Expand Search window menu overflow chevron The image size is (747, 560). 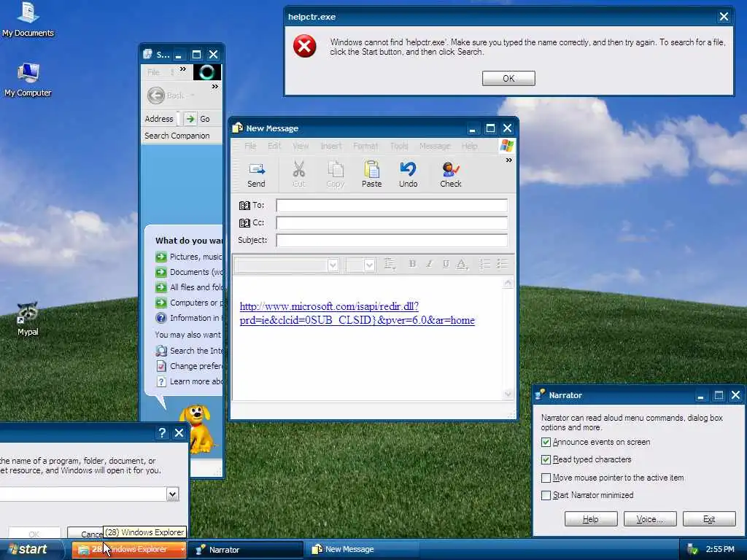point(183,69)
